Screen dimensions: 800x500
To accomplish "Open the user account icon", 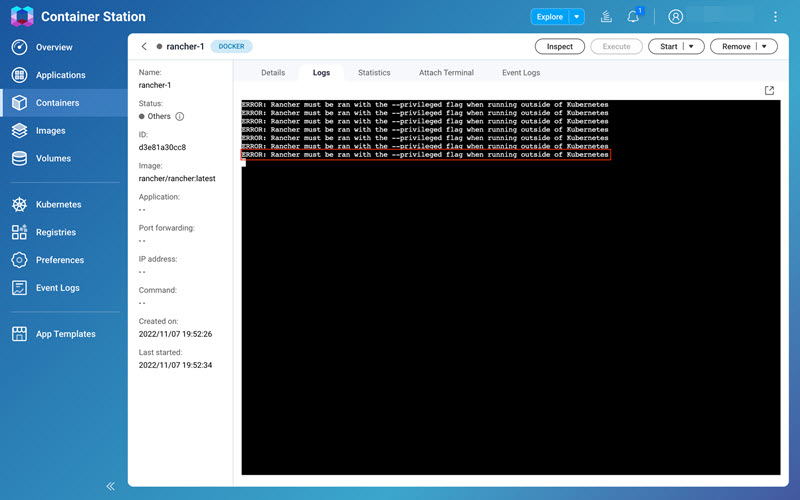I will click(x=676, y=17).
